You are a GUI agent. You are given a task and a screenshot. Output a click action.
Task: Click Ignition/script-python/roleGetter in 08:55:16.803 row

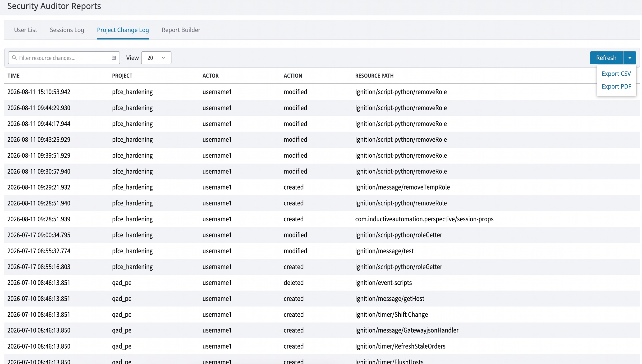coord(399,267)
